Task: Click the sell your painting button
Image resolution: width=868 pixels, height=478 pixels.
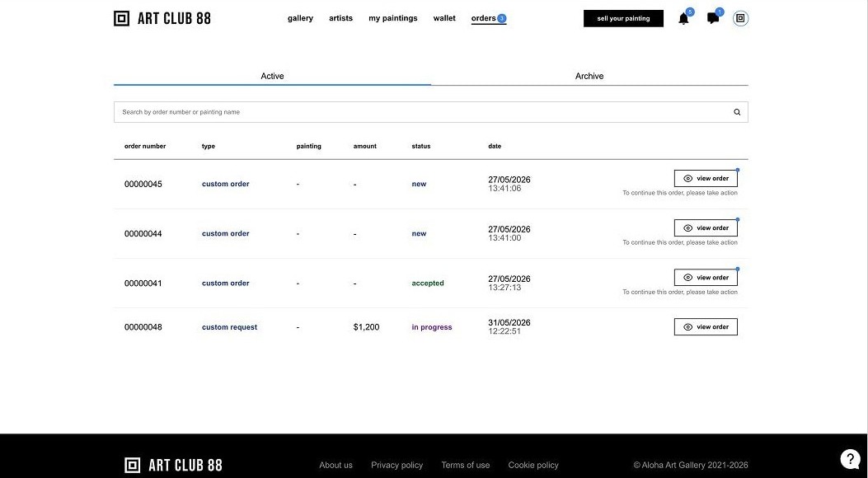Action: (623, 18)
